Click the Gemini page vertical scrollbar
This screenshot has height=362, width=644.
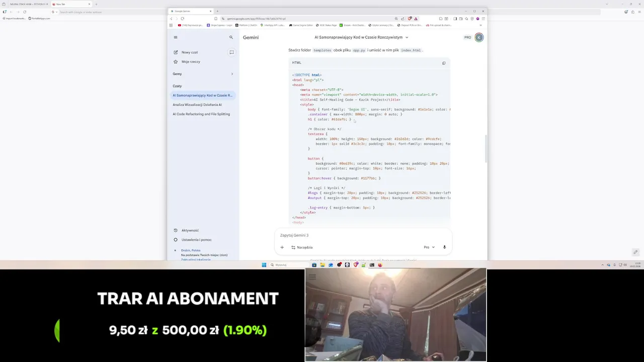point(486,148)
